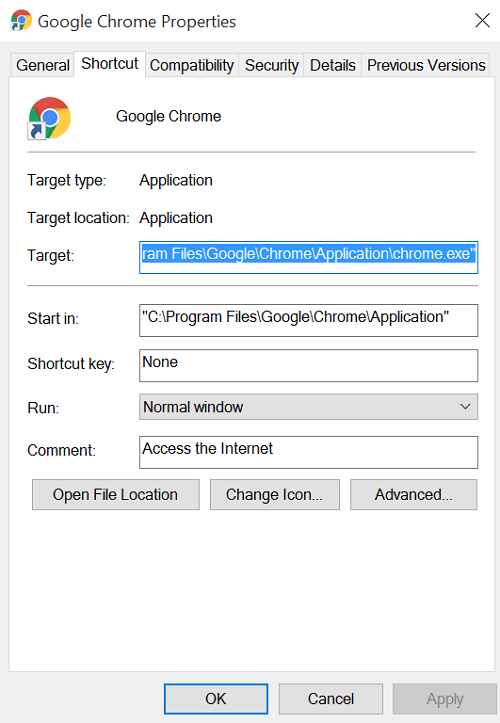Image resolution: width=500 pixels, height=723 pixels.
Task: Select the Shortcut tab
Action: pos(110,63)
